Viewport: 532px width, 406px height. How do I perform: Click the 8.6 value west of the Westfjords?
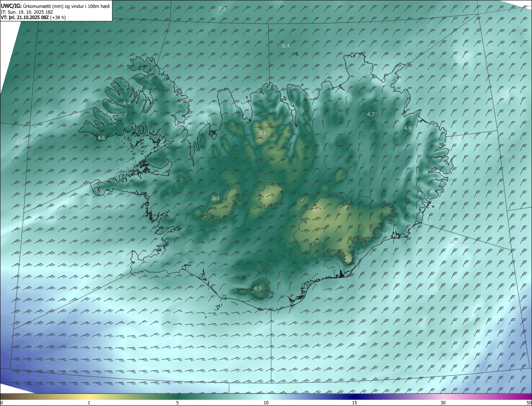pos(76,114)
